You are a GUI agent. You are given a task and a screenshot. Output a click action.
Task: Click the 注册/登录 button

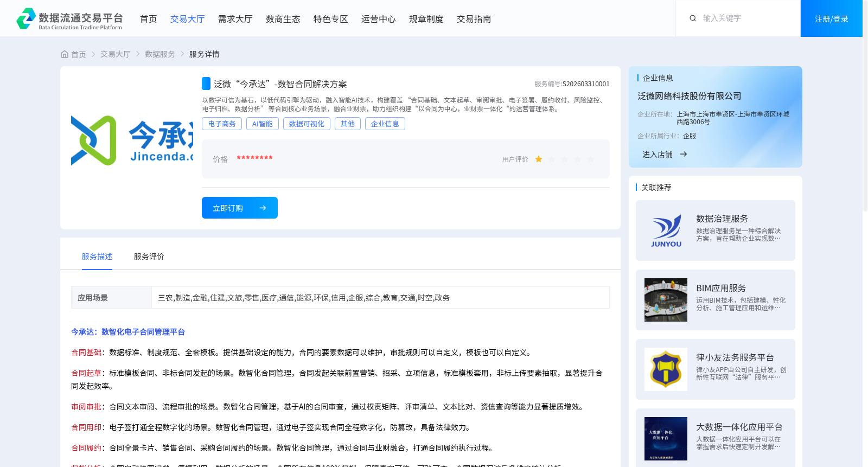click(832, 18)
